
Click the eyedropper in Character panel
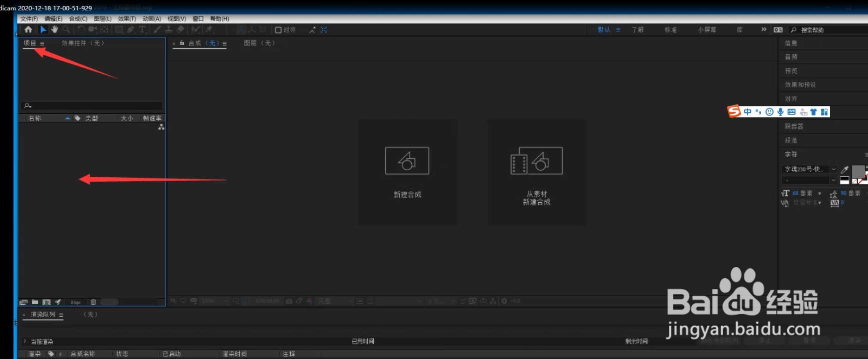pos(845,170)
